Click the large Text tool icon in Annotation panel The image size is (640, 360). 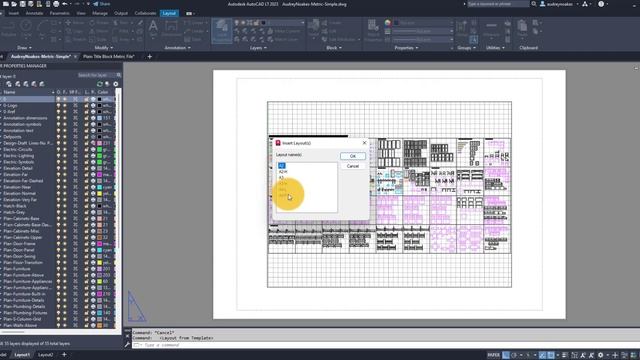(x=153, y=27)
